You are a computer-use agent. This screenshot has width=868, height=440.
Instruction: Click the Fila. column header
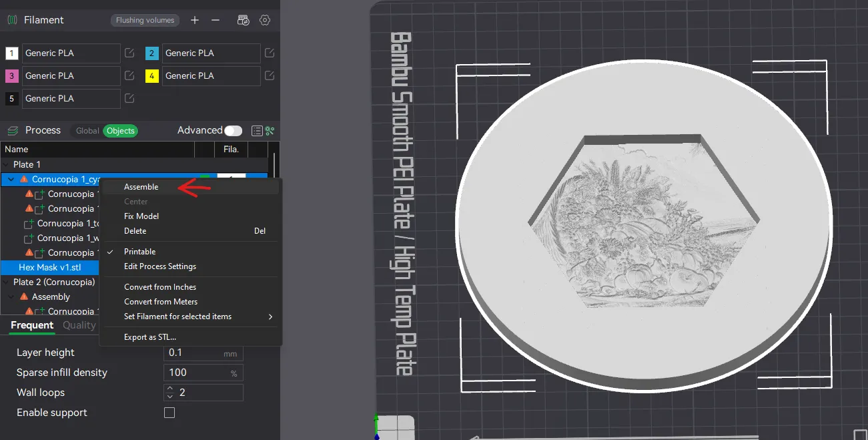[x=231, y=150]
